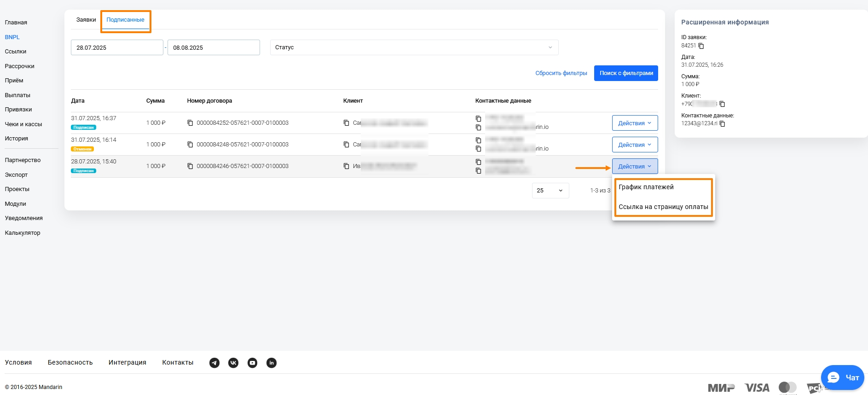Open the Telegram social link
The image size is (868, 395).
click(x=214, y=363)
